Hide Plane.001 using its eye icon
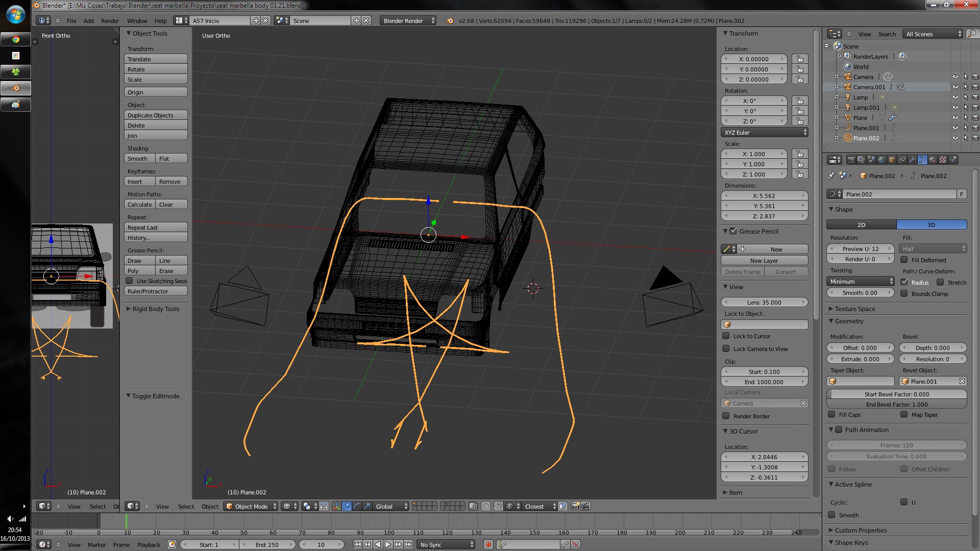980x551 pixels. pos(955,128)
